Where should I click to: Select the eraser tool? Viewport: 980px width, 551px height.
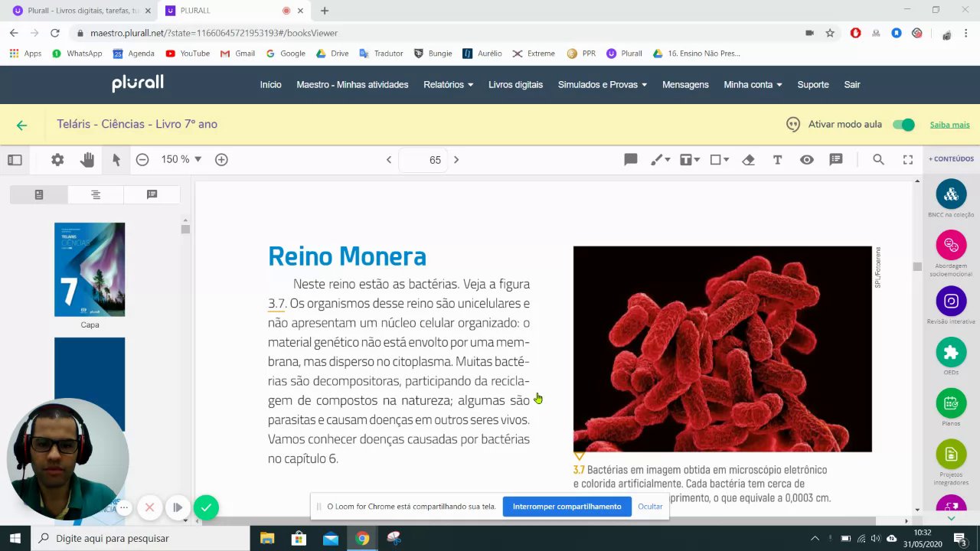[x=749, y=159]
